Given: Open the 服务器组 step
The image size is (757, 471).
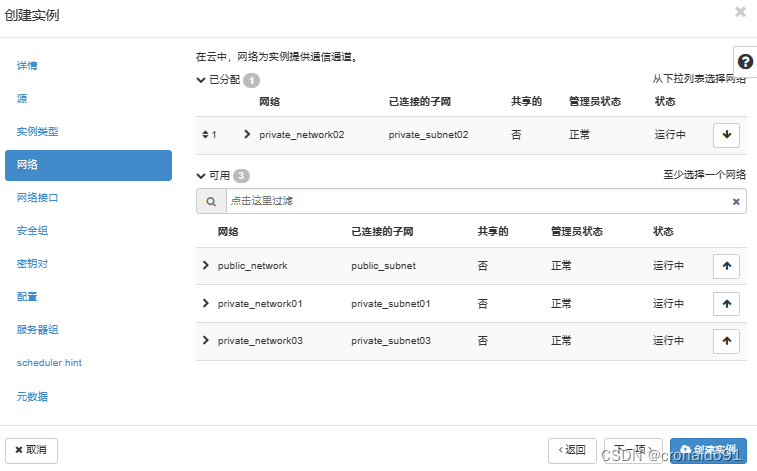Looking at the screenshot, I should pyautogui.click(x=38, y=330).
